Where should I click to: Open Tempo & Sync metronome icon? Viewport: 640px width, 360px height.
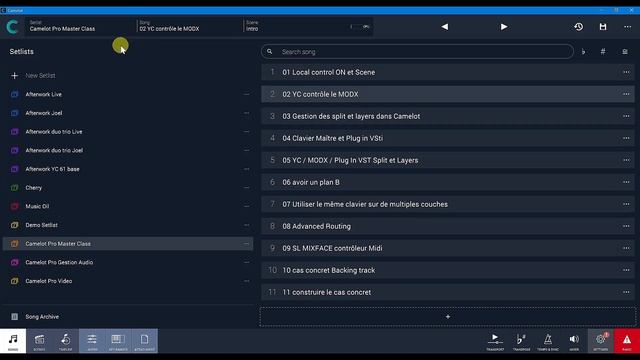point(548,341)
